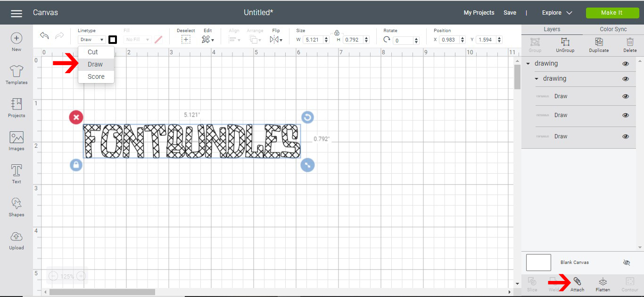Open the Edit tool menu

pyautogui.click(x=207, y=40)
